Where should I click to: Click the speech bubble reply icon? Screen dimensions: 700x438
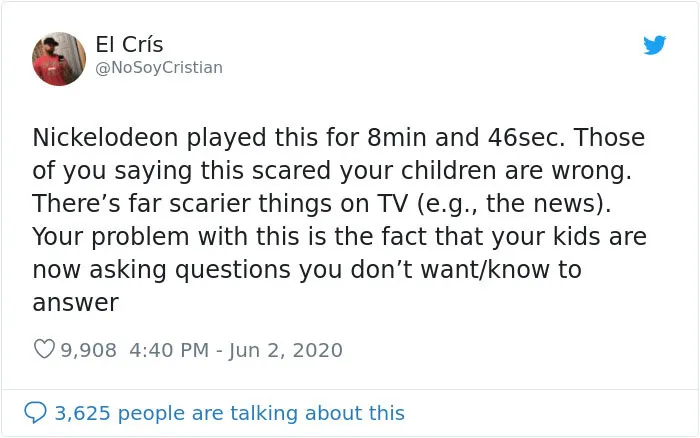[35, 413]
